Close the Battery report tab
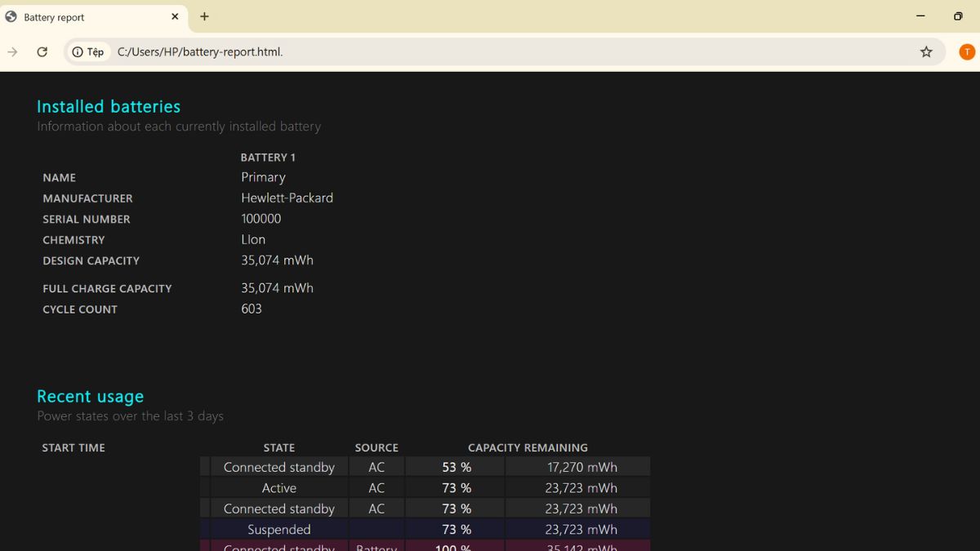980x551 pixels. point(175,16)
